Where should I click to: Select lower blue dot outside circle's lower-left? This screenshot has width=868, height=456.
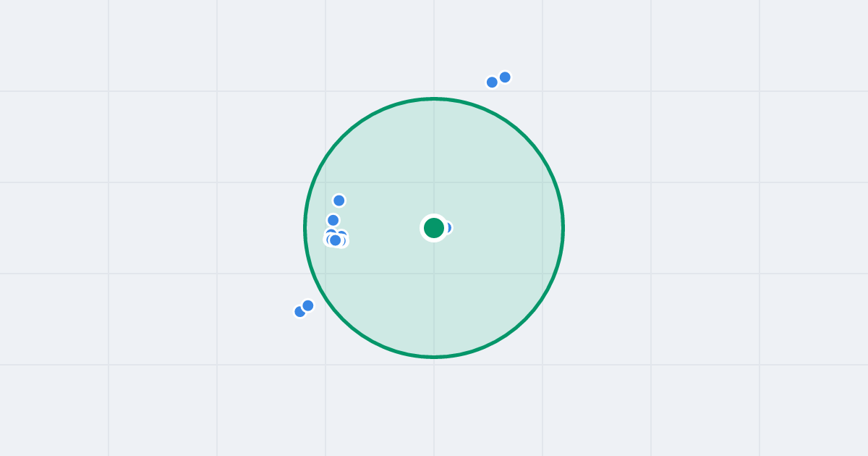tap(299, 312)
